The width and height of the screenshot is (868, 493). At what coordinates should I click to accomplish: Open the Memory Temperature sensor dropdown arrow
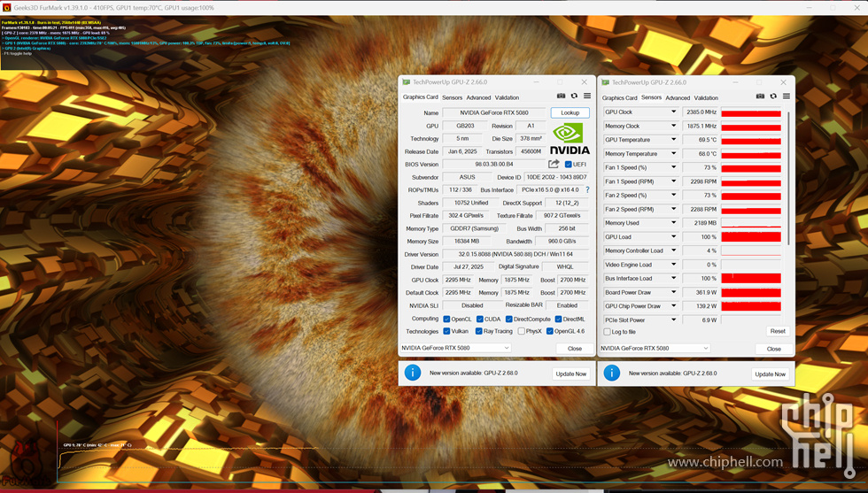pyautogui.click(x=673, y=154)
